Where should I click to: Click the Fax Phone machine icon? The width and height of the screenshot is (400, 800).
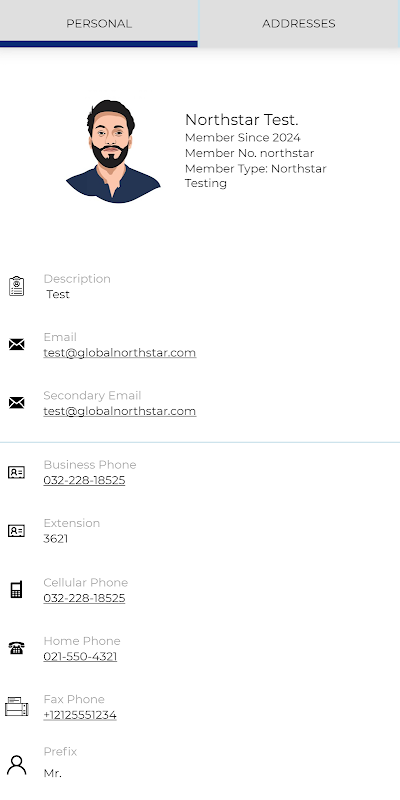16,707
